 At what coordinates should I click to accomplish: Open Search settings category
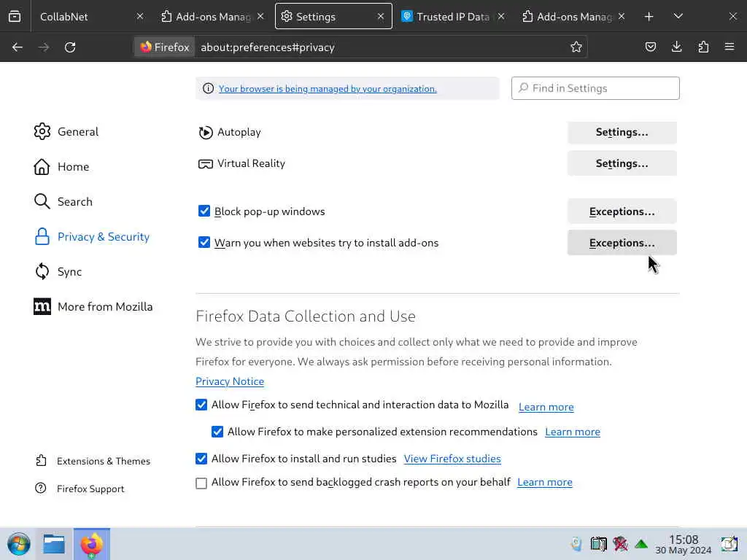pyautogui.click(x=63, y=201)
